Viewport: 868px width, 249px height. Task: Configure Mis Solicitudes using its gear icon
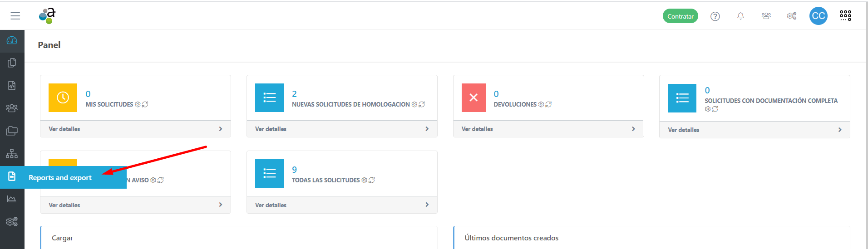point(138,104)
